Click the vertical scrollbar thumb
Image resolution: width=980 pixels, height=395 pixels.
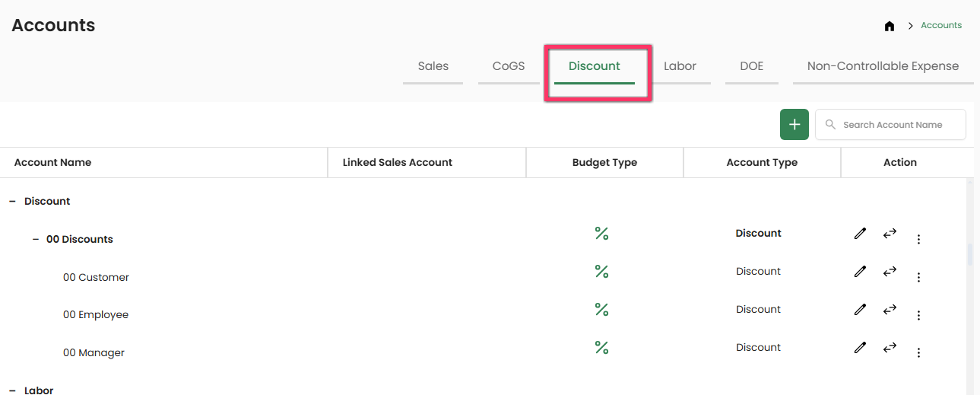click(970, 255)
